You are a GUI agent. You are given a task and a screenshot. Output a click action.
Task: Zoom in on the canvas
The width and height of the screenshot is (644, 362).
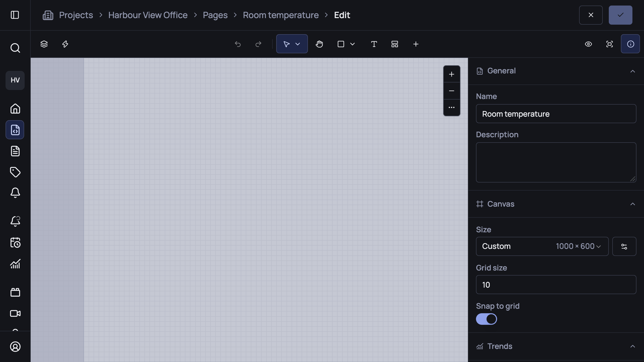(452, 74)
